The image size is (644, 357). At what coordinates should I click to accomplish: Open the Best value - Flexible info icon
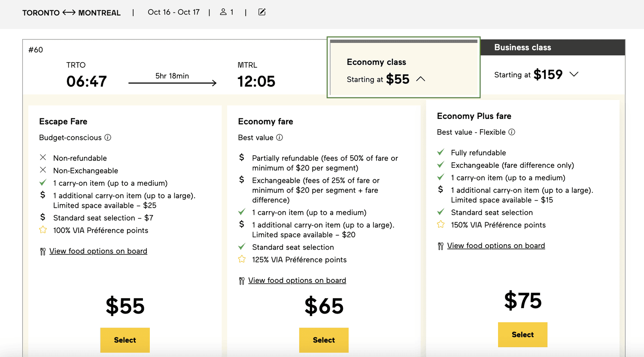point(512,132)
